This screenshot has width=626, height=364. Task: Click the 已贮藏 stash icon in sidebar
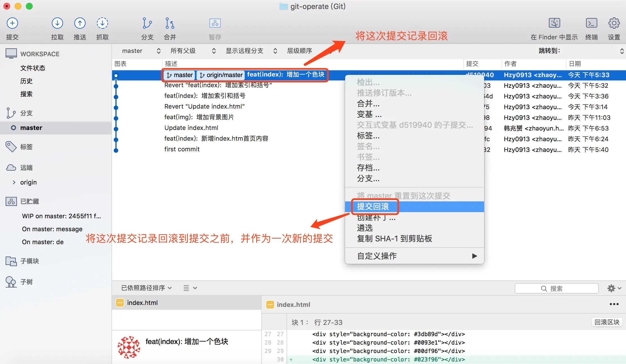pyautogui.click(x=11, y=201)
